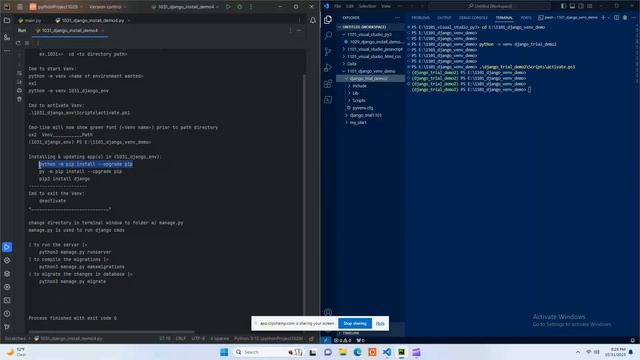The height and width of the screenshot is (360, 640).
Task: Open the PyCharm Project tool window folder icon
Action: (7, 20)
